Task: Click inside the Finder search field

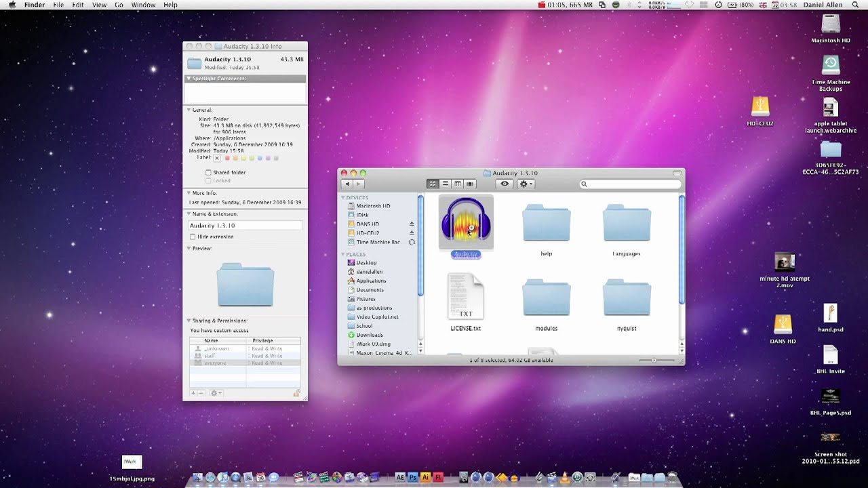Action: point(631,184)
